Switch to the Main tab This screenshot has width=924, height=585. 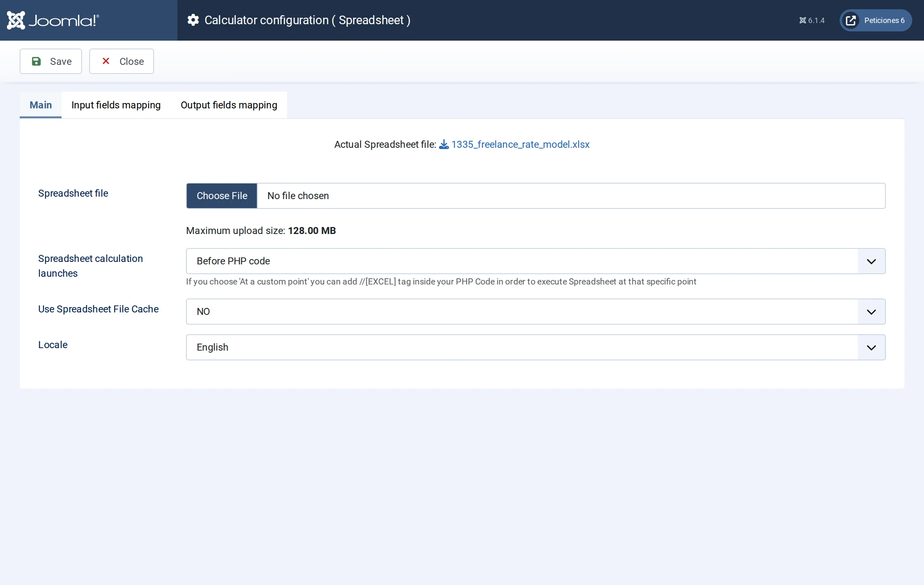[41, 105]
